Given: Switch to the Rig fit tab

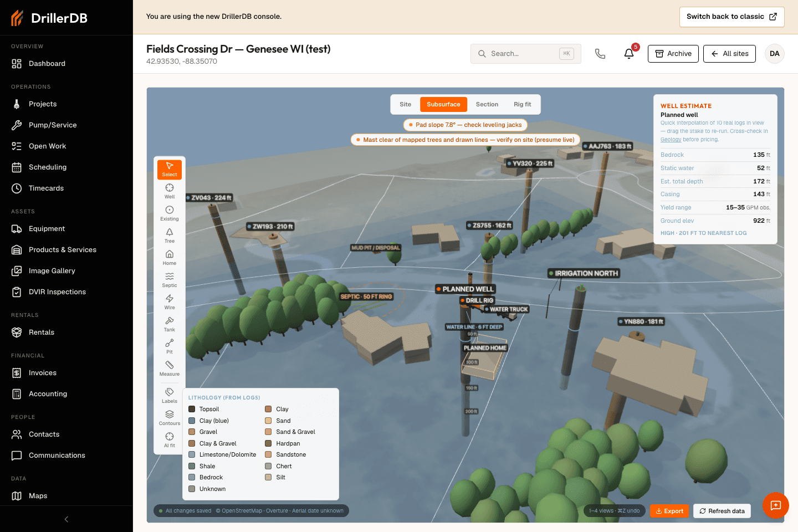Looking at the screenshot, I should (x=522, y=104).
